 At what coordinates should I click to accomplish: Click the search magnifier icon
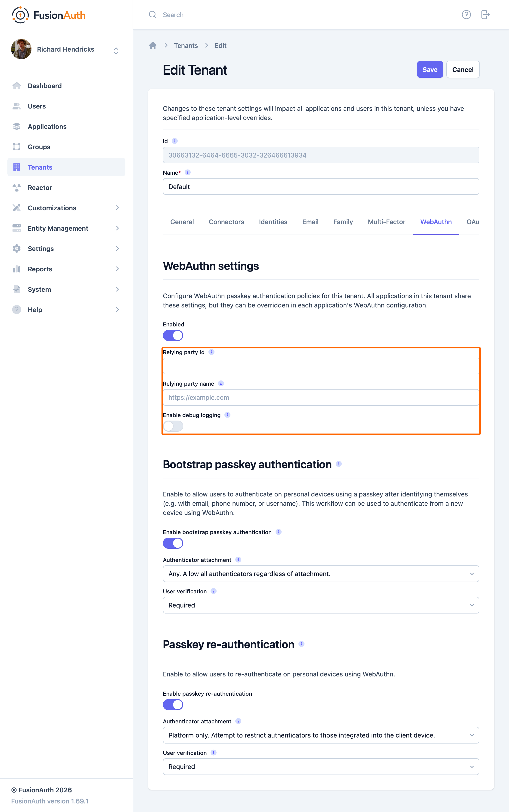pyautogui.click(x=152, y=15)
